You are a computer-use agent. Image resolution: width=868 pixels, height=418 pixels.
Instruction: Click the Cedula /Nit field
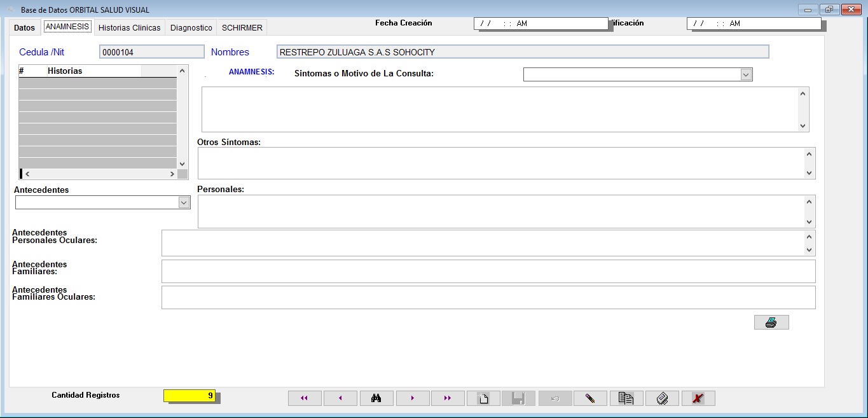click(x=152, y=52)
